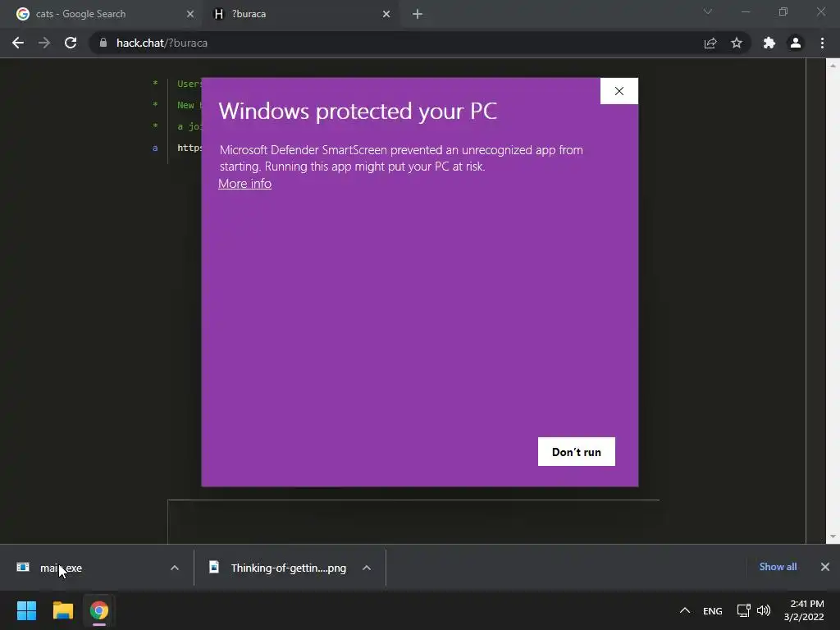Close the ?buraca tab
The image size is (840, 630).
point(386,14)
